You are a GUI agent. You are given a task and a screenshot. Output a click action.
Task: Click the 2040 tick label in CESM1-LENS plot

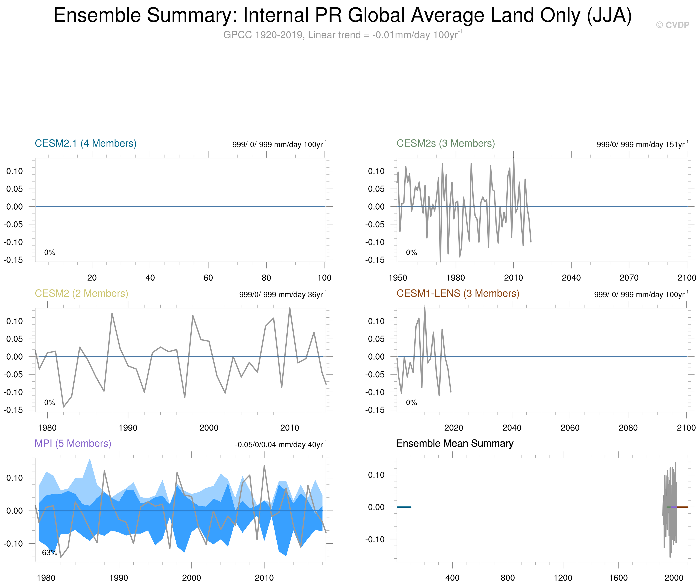(512, 428)
